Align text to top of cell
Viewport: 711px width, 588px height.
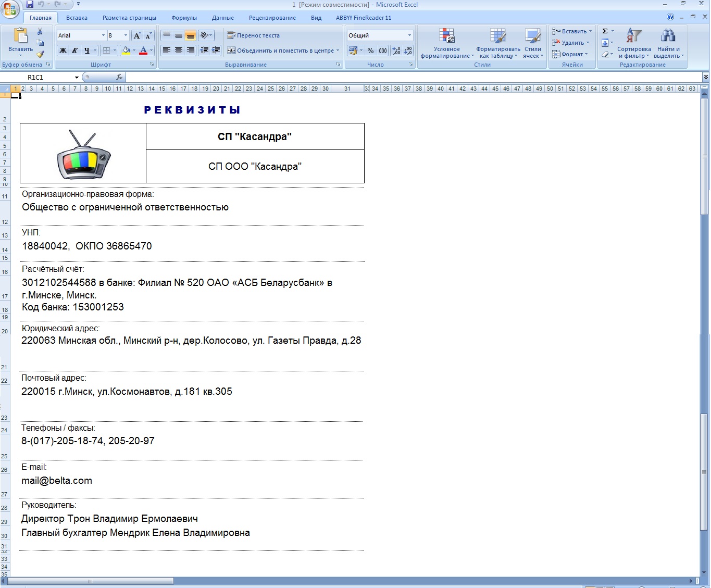pos(167,35)
